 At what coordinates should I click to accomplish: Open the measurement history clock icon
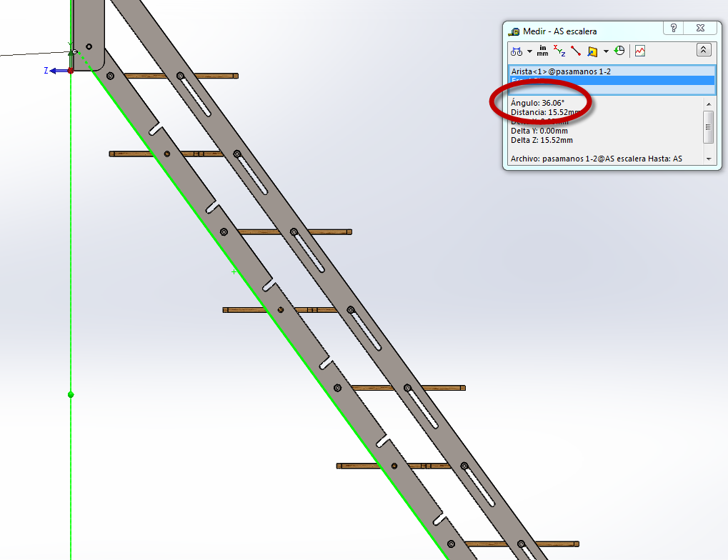pyautogui.click(x=619, y=51)
